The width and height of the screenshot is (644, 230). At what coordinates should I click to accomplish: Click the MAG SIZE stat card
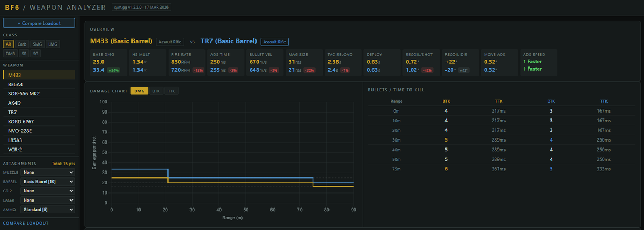pyautogui.click(x=304, y=62)
